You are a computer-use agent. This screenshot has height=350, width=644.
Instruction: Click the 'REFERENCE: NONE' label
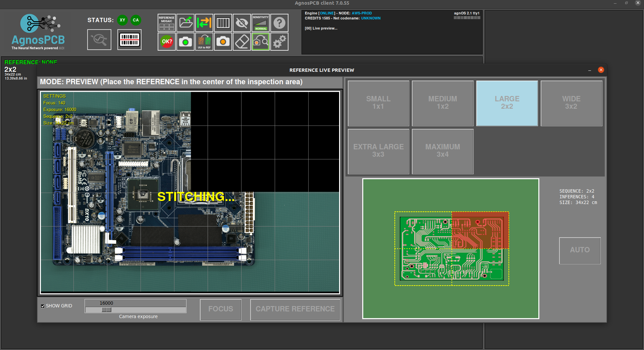coord(31,62)
